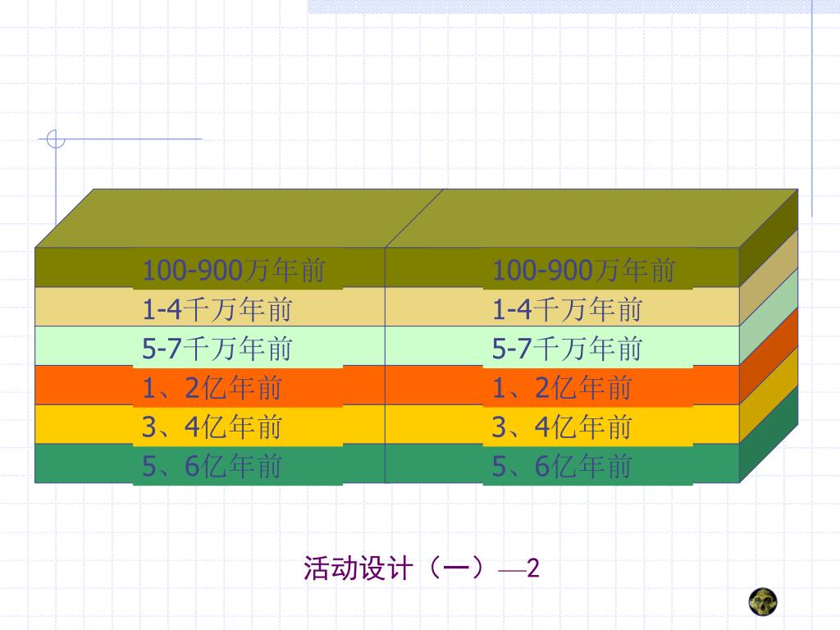Click the left "1、2亿年前" orange layer
This screenshot has height=630, width=840.
click(210, 386)
